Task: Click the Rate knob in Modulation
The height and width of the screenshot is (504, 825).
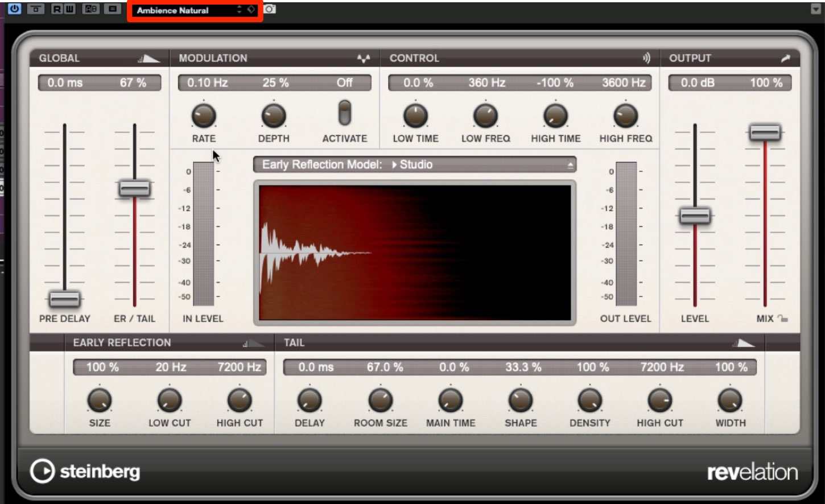Action: coord(204,116)
